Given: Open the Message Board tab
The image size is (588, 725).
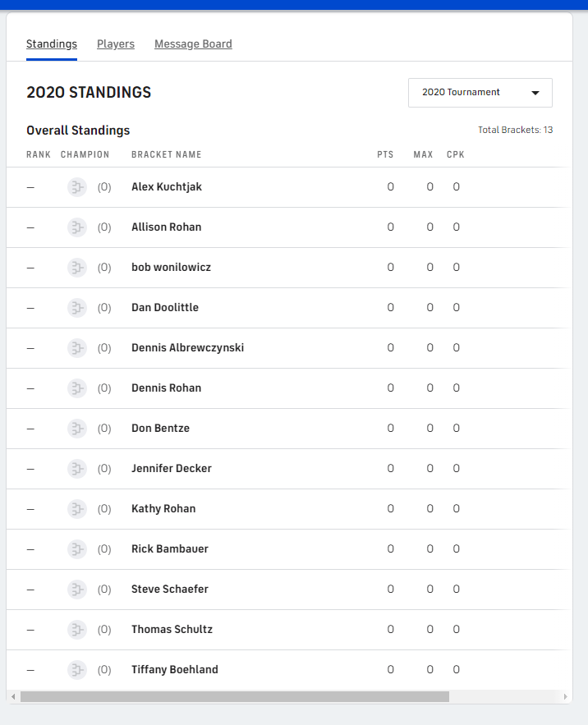Looking at the screenshot, I should click(x=193, y=44).
